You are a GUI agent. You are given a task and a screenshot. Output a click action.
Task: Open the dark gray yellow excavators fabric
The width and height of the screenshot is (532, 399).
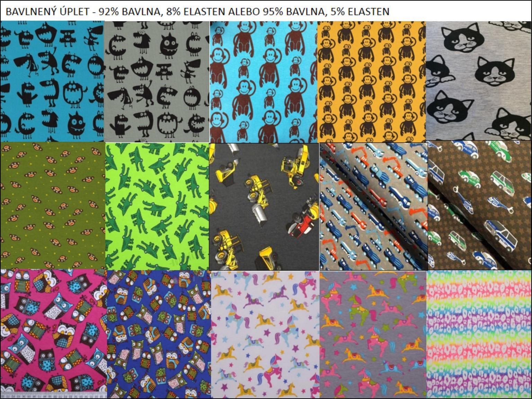tap(264, 206)
